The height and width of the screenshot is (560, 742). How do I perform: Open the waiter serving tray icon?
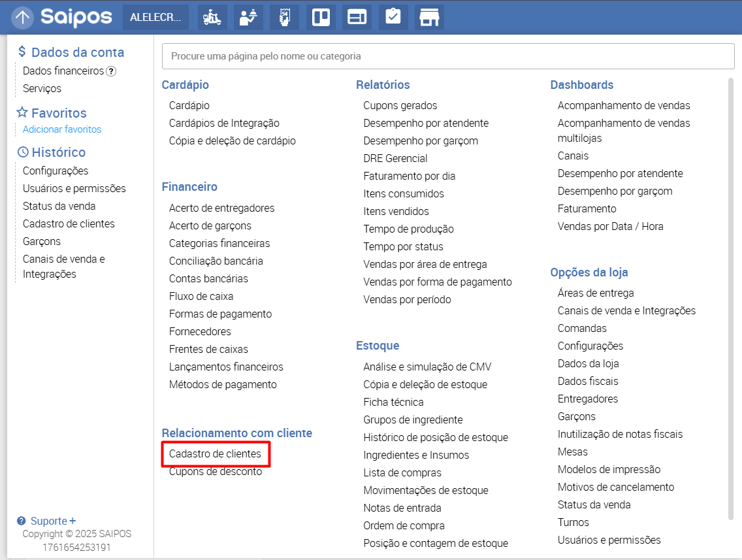pyautogui.click(x=248, y=18)
